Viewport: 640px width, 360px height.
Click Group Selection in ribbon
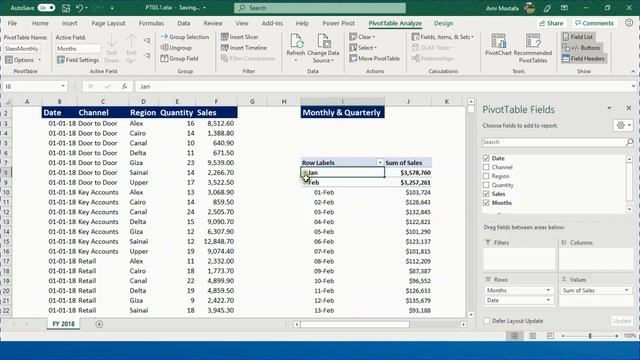[x=185, y=37]
